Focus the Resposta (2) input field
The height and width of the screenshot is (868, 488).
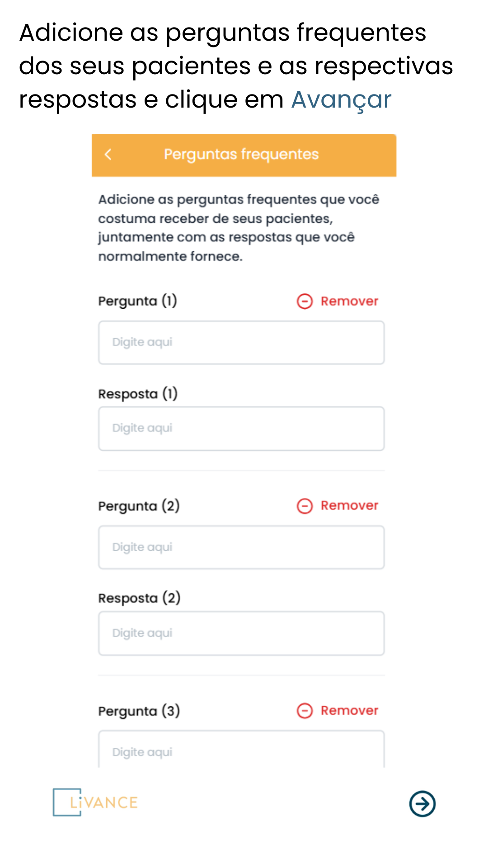[241, 633]
